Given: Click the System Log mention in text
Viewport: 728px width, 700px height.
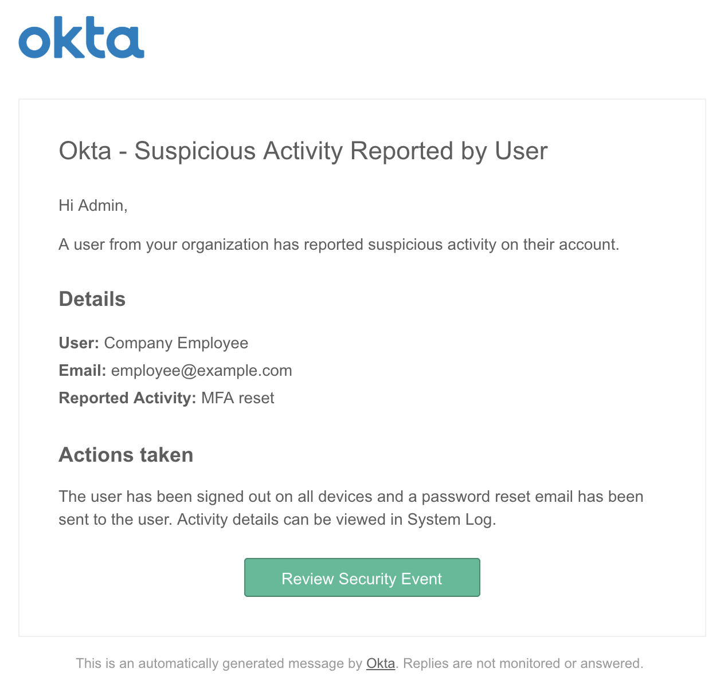Looking at the screenshot, I should (449, 520).
